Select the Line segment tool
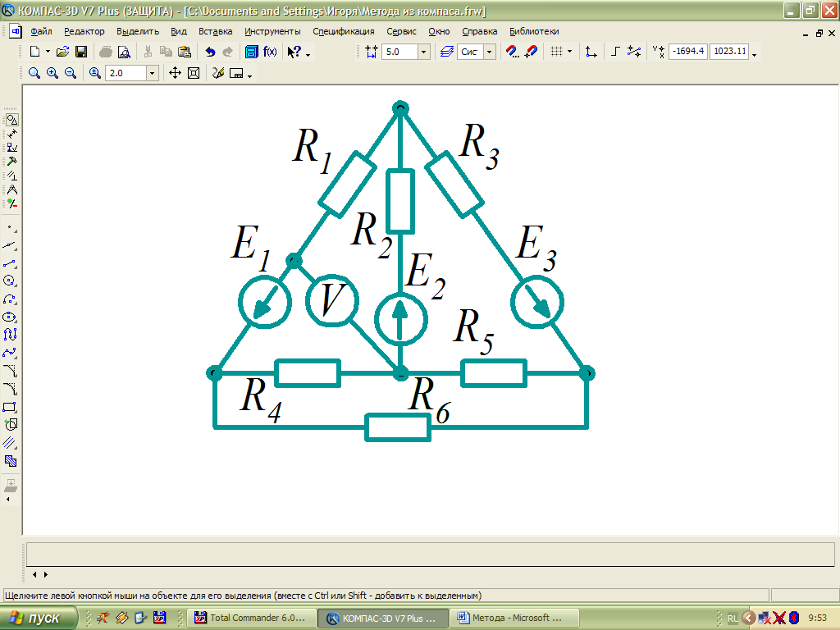 tap(10, 263)
